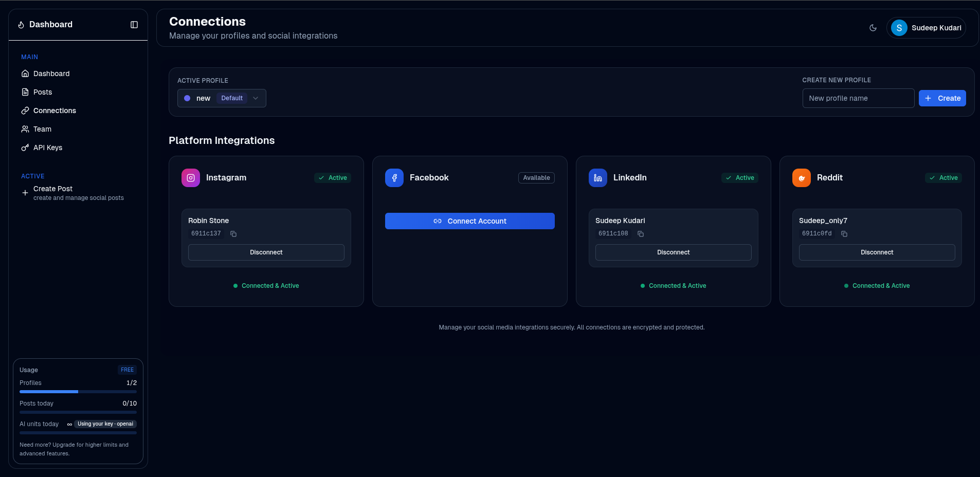The width and height of the screenshot is (980, 477).
Task: Click the Facebook platform icon
Action: click(x=394, y=178)
